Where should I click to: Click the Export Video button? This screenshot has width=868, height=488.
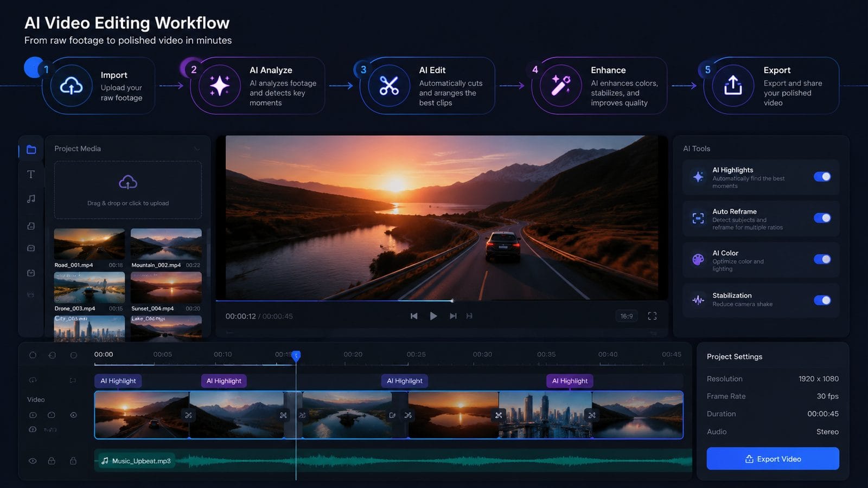tap(773, 459)
